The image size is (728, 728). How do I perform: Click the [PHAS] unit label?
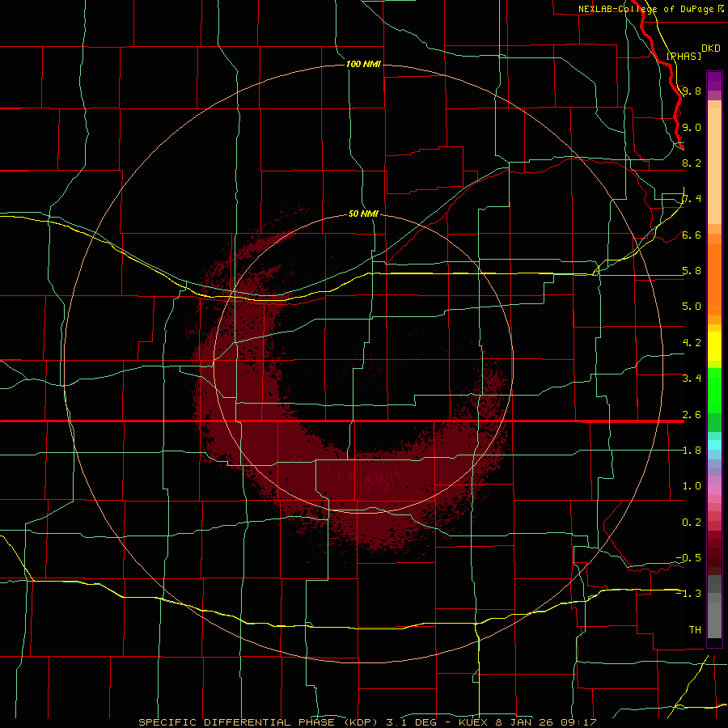684,56
